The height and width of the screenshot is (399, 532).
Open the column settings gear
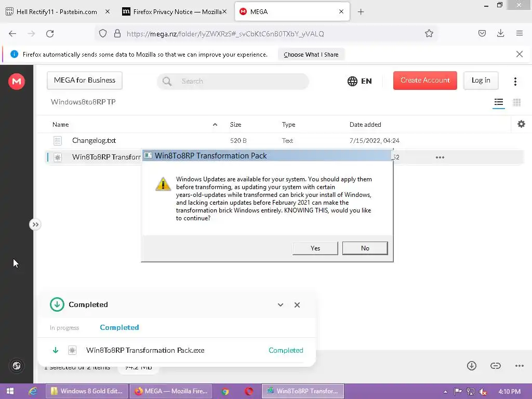pos(521,124)
